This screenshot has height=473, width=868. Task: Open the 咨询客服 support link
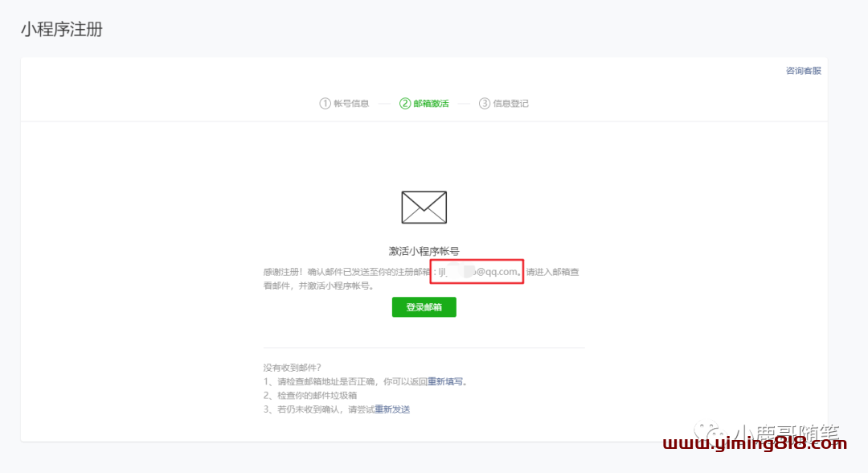point(803,71)
